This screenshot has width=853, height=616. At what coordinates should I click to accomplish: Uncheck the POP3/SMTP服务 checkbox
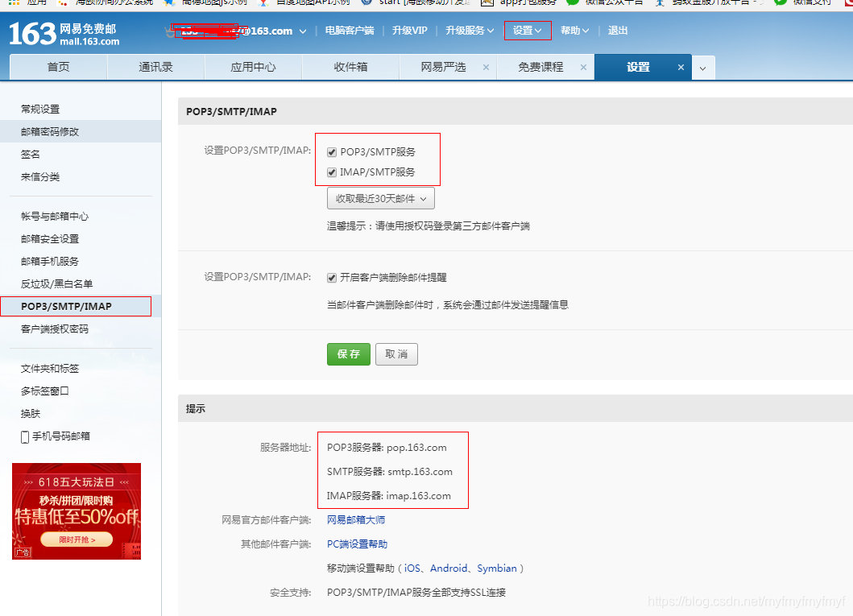[x=332, y=152]
